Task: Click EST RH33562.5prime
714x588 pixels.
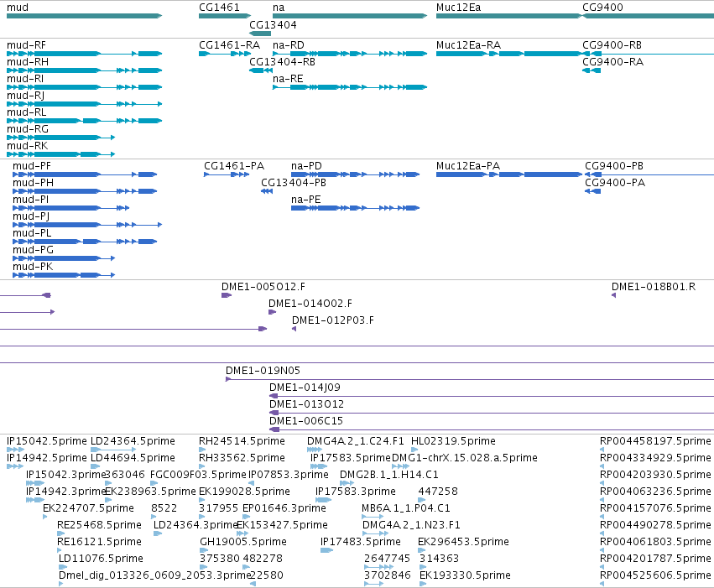Action: [202, 466]
